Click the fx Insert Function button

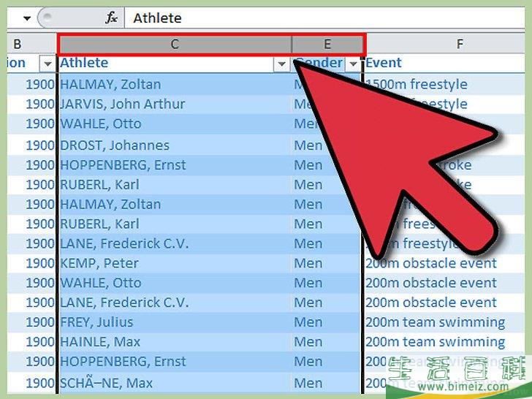111,18
